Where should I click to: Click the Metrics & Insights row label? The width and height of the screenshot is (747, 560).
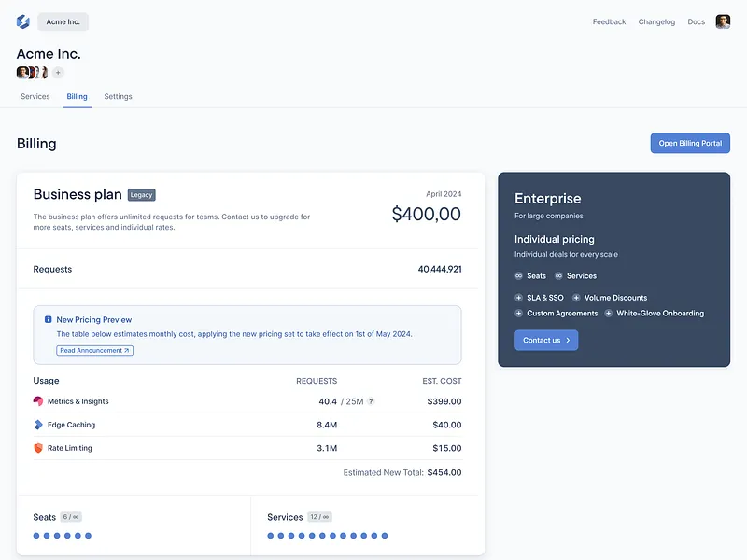pos(78,401)
